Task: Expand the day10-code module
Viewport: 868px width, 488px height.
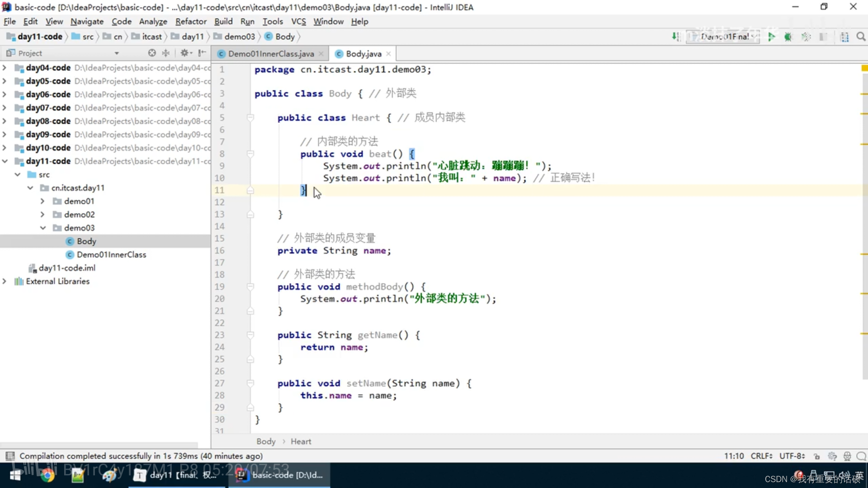Action: (5, 148)
